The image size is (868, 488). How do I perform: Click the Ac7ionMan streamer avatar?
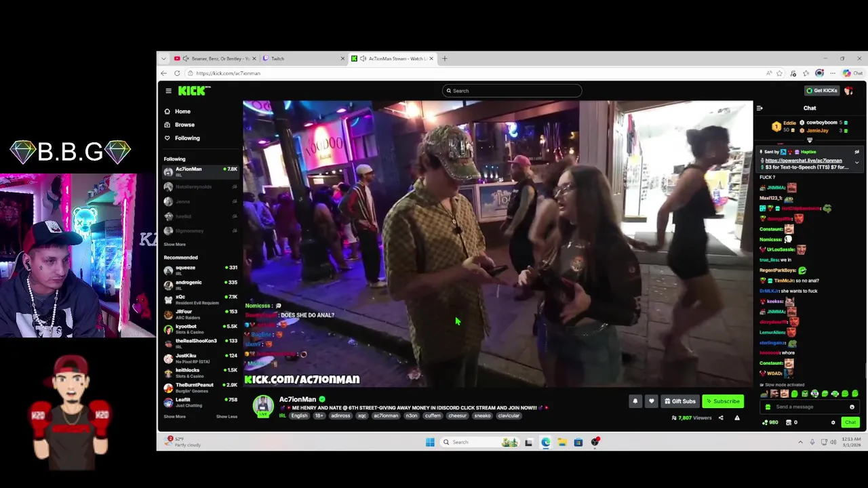[263, 405]
